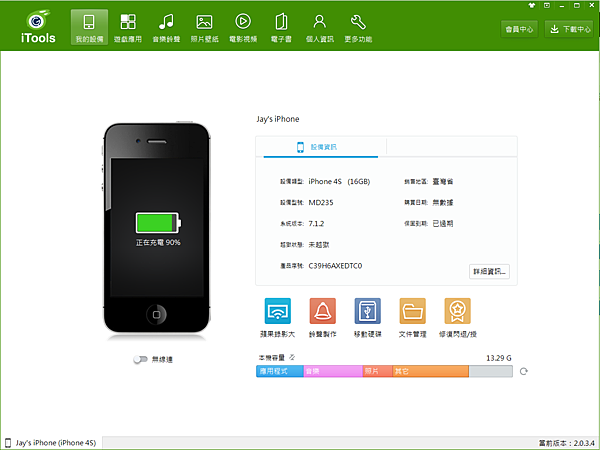Click the iPhone device image
The width and height of the screenshot is (600, 450).
click(157, 228)
